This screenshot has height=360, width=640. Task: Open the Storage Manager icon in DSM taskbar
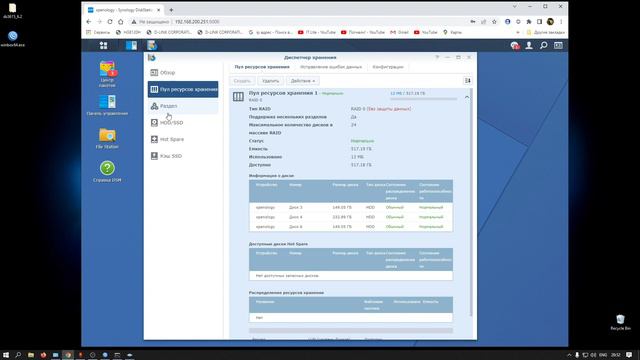152,45
